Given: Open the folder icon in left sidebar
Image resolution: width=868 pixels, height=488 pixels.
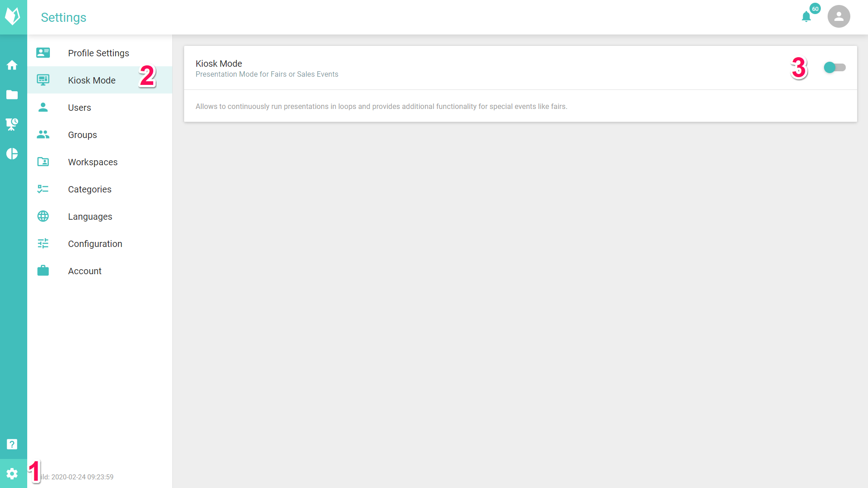Looking at the screenshot, I should pos(12,95).
